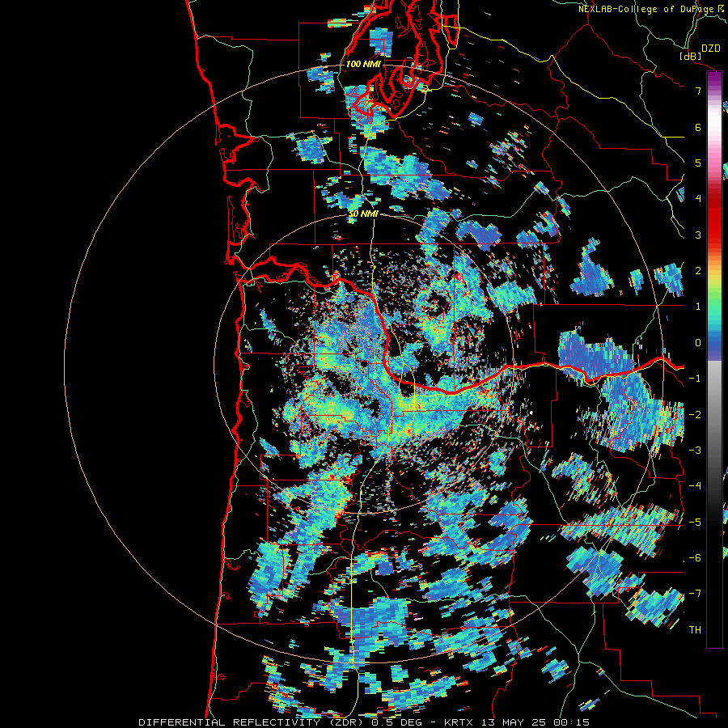
Task: Click the 4 value on color scale
Action: [698, 199]
